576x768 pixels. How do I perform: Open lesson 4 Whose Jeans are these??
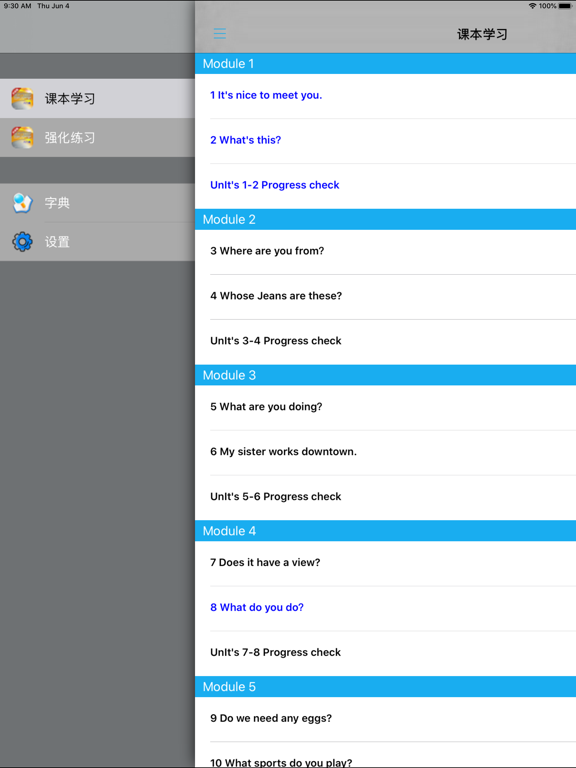tap(385, 297)
